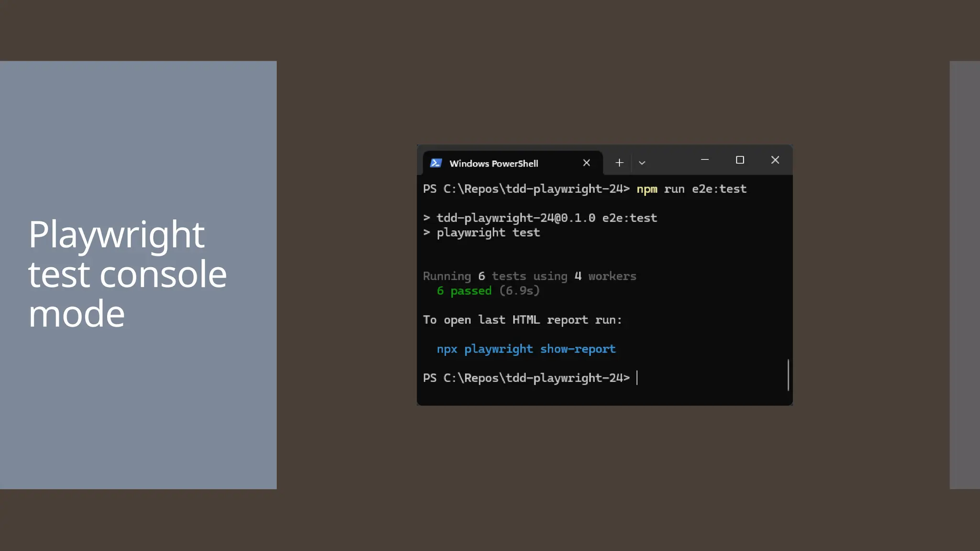Click the gray next-slide strip at right edge
980x551 pixels.
[x=964, y=275]
